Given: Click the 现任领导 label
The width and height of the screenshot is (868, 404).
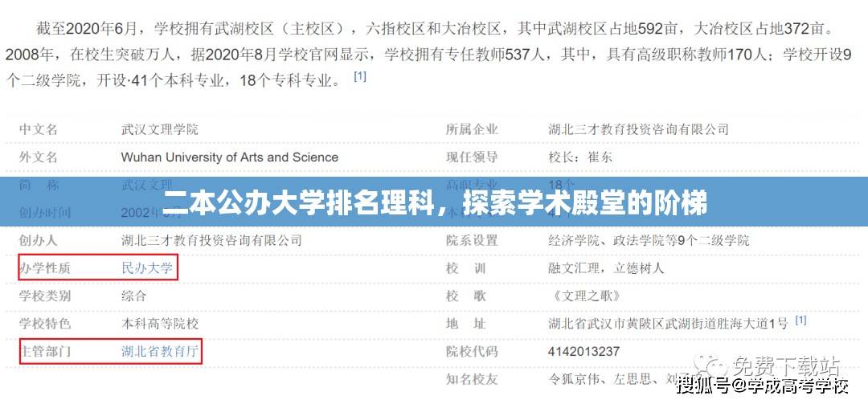Looking at the screenshot, I should click(473, 157).
